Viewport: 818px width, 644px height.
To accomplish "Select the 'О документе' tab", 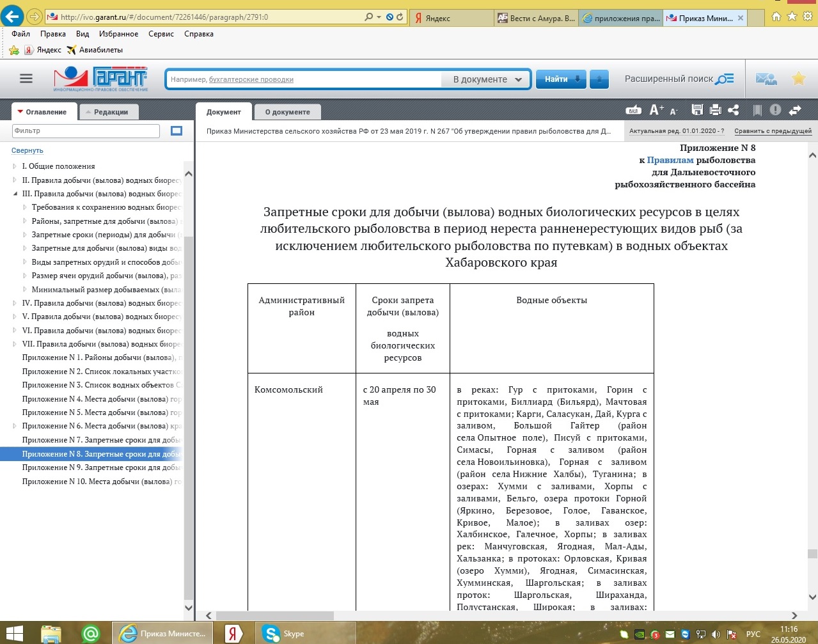I will pos(287,112).
